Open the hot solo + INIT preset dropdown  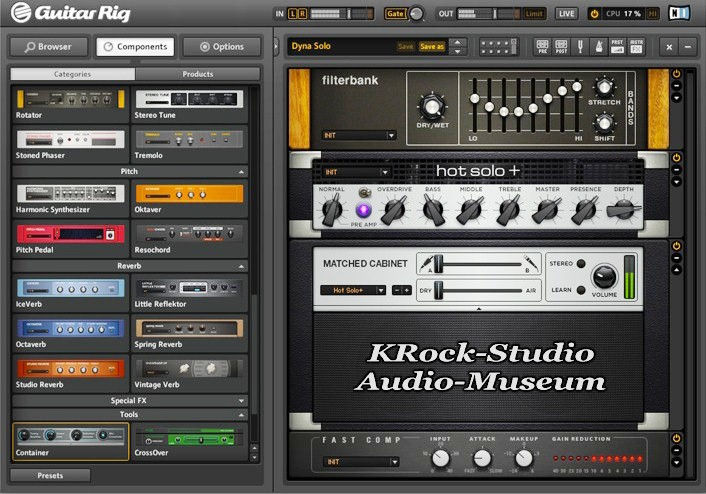(357, 172)
